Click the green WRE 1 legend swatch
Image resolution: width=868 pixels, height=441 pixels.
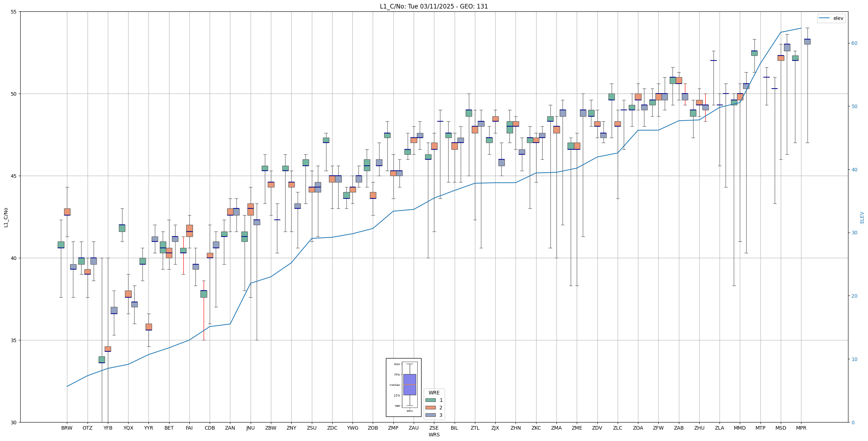(x=430, y=400)
